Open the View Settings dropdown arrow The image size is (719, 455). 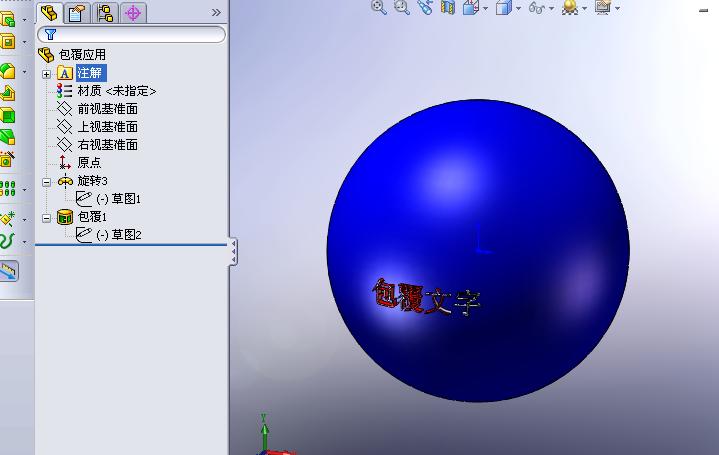(617, 8)
